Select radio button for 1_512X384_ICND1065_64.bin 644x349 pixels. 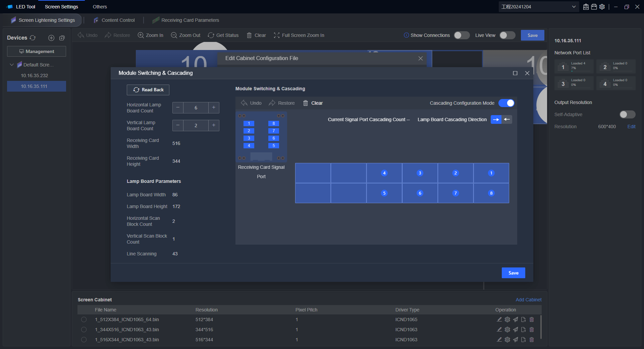[84, 319]
